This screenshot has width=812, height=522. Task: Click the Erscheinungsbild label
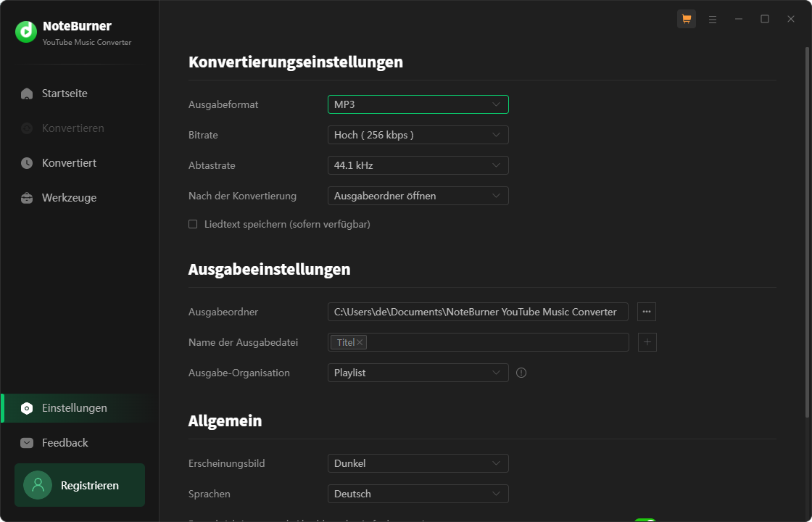[227, 463]
